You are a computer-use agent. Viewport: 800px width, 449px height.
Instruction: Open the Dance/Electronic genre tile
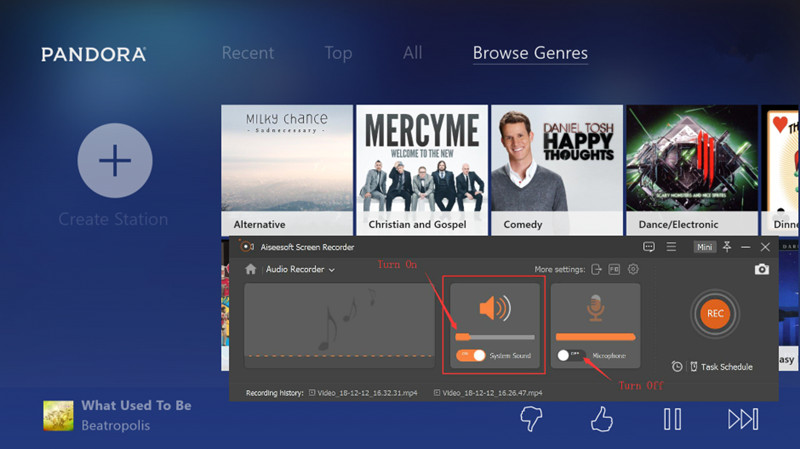pos(692,170)
